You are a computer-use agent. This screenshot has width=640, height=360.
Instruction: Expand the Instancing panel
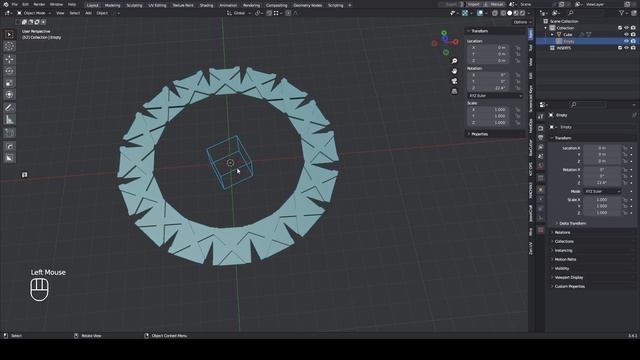pyautogui.click(x=563, y=251)
